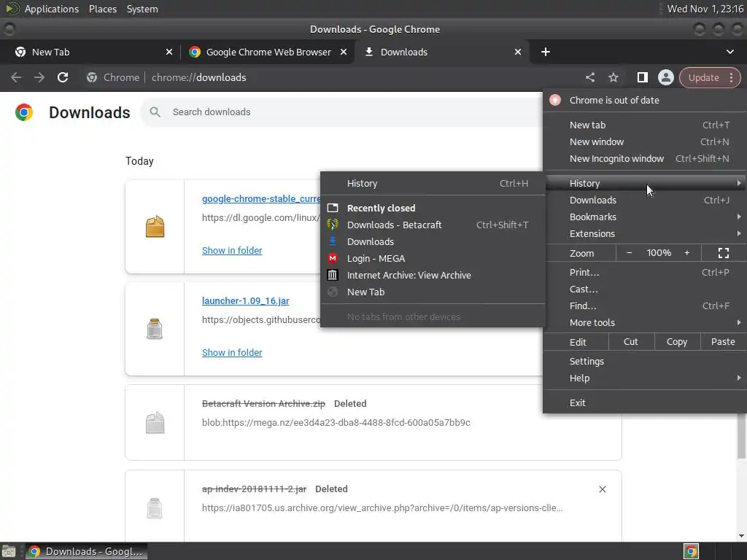The width and height of the screenshot is (747, 560).
Task: Reload the page with refresh icon
Action: coord(63,77)
